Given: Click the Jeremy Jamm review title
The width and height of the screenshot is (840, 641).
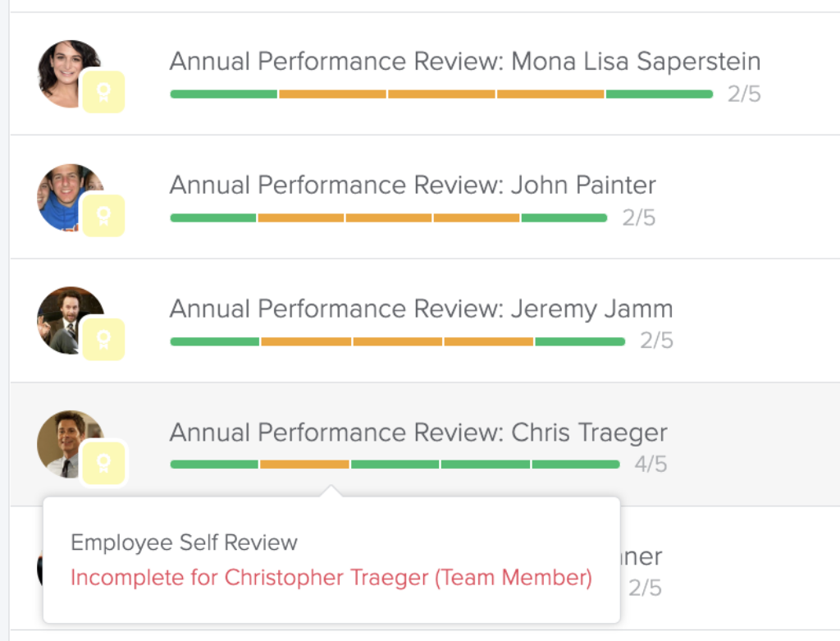Looking at the screenshot, I should pyautogui.click(x=420, y=309).
